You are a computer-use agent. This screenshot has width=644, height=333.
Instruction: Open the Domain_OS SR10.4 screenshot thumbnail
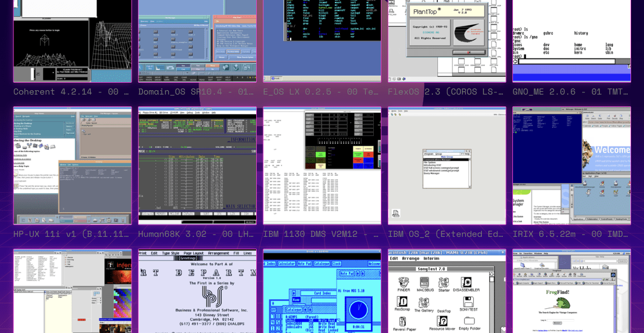[x=198, y=41]
